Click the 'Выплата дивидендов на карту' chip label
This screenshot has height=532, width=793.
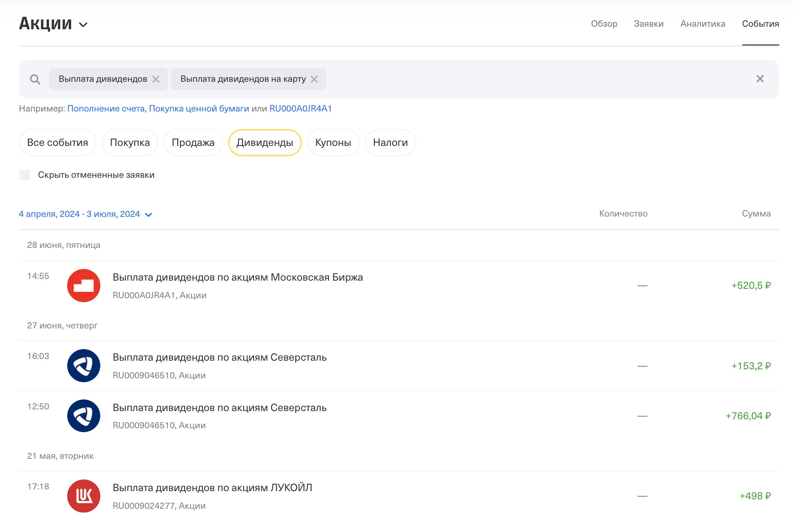coord(243,79)
